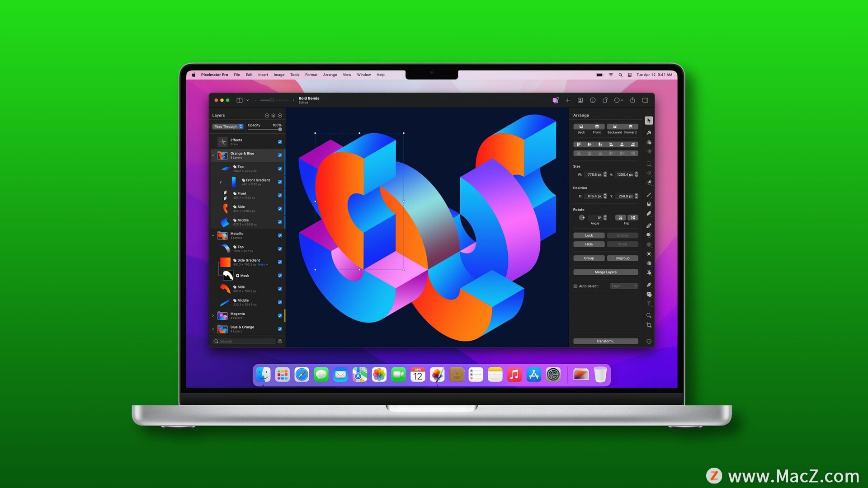This screenshot has height=488, width=868.
Task: Click the Pass Through blend mode dropdown
Action: 228,126
